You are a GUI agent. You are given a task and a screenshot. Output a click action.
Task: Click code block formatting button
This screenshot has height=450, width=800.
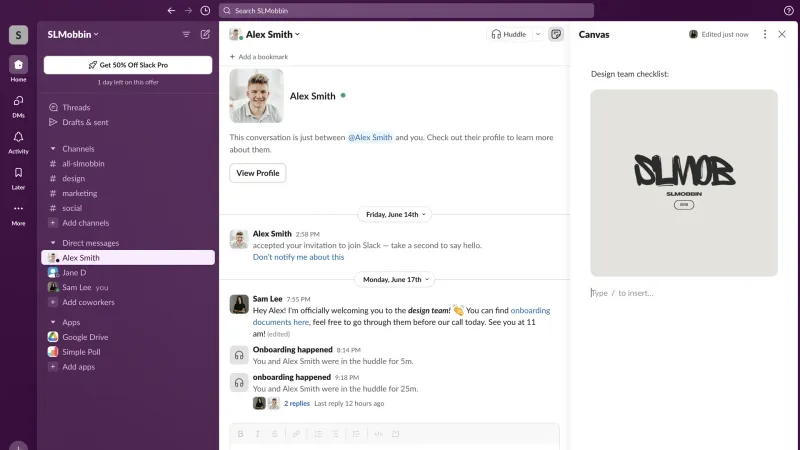point(395,434)
